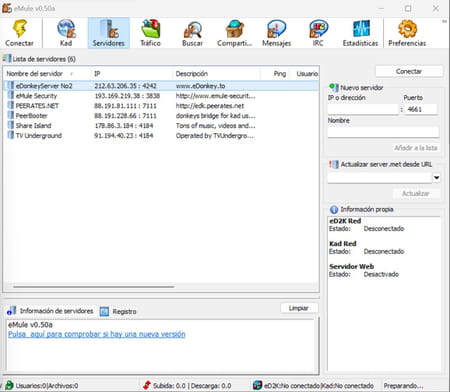Click the Conectar button in right panel
450x392 pixels.
point(409,71)
